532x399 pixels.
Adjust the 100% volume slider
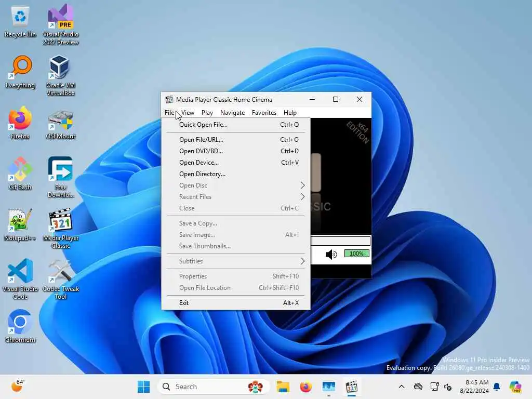click(356, 254)
